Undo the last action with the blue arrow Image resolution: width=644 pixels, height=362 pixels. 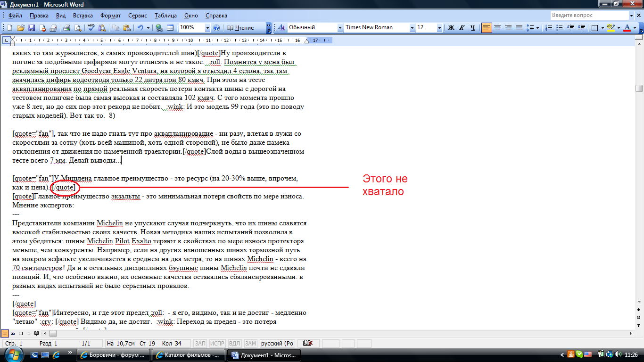pyautogui.click(x=140, y=28)
